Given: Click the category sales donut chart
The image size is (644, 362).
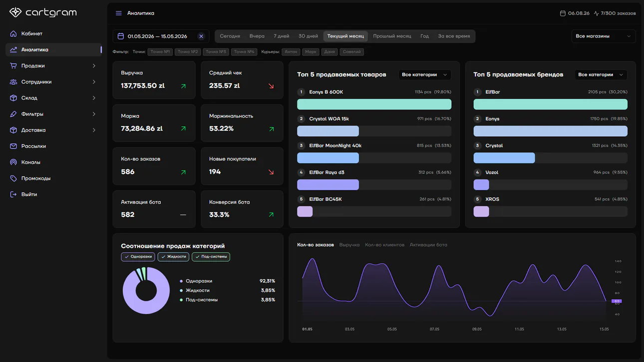Looking at the screenshot, I should 146,291.
